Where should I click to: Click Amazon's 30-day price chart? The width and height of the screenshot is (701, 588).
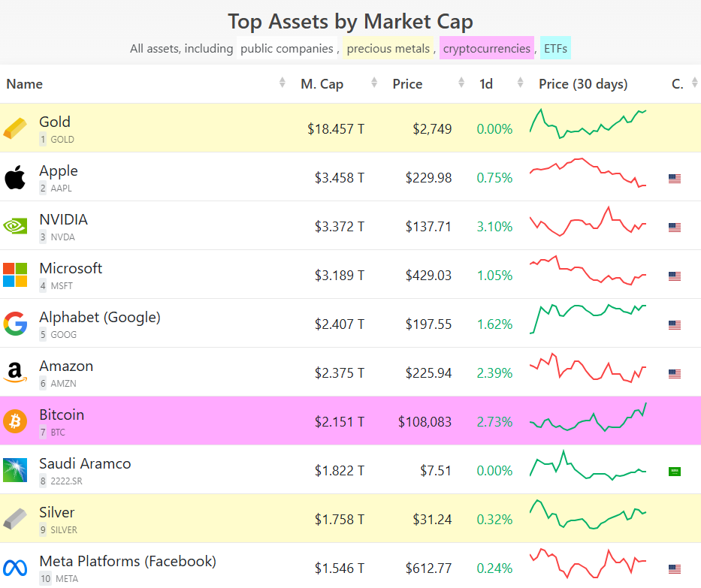(588, 368)
